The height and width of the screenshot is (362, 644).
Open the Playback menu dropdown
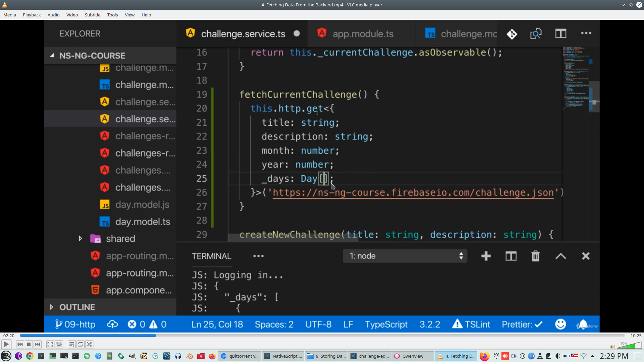pos(32,15)
